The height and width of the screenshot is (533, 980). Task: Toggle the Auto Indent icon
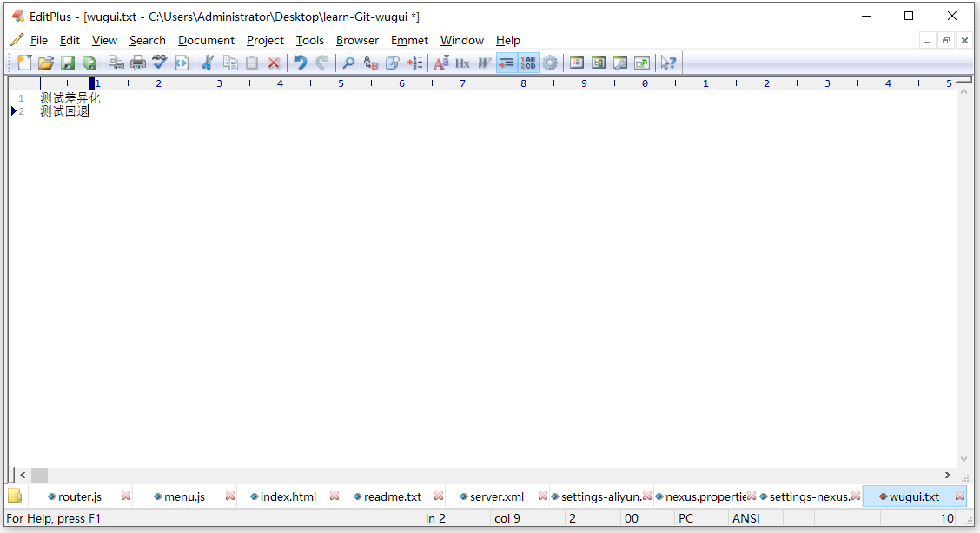tap(507, 63)
